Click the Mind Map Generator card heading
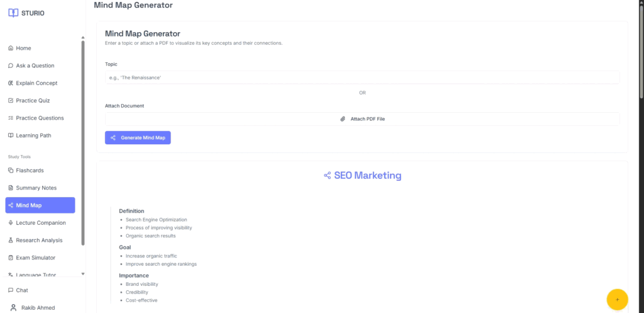644x313 pixels. 143,34
